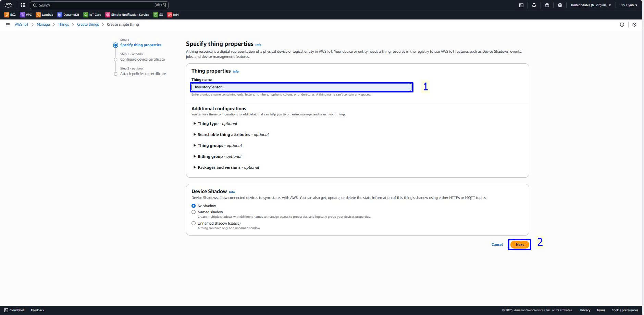The image size is (644, 315).
Task: Open the United States (N. Virginia) region menu
Action: (591, 5)
